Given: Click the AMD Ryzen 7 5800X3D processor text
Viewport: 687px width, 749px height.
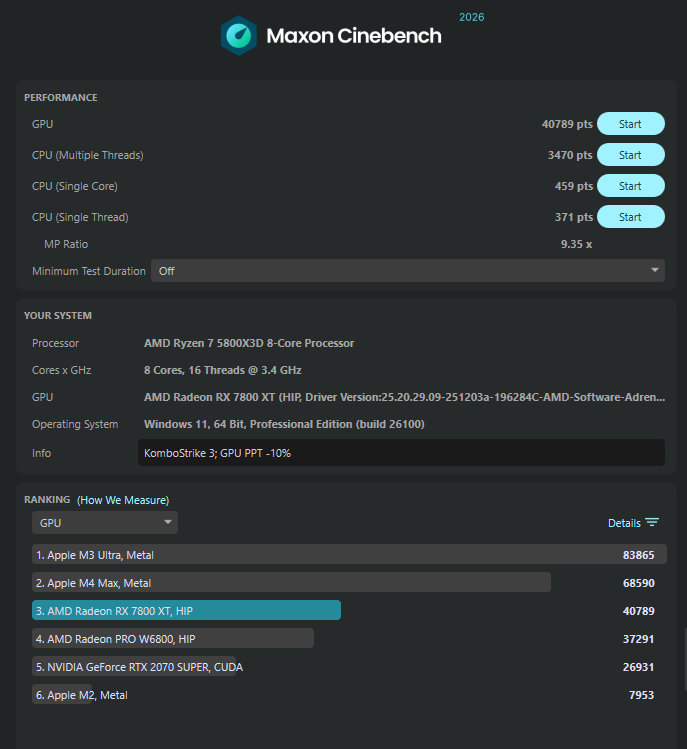Looking at the screenshot, I should (249, 343).
